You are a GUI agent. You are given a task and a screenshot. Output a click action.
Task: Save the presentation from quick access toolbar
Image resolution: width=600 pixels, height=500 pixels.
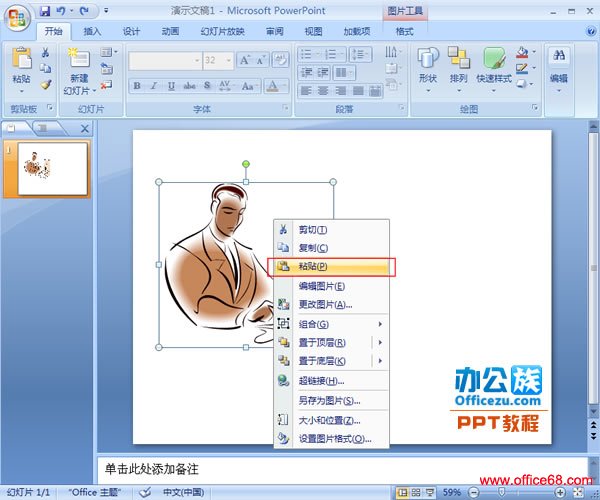pos(45,11)
